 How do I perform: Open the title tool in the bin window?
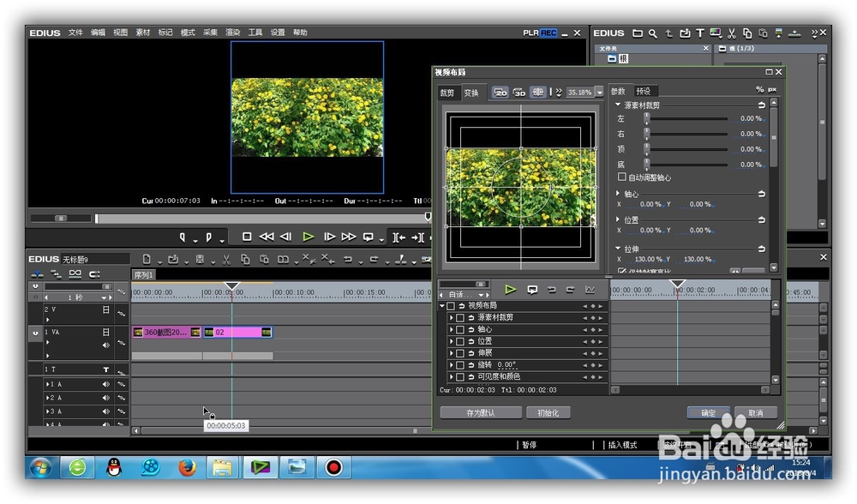[700, 33]
